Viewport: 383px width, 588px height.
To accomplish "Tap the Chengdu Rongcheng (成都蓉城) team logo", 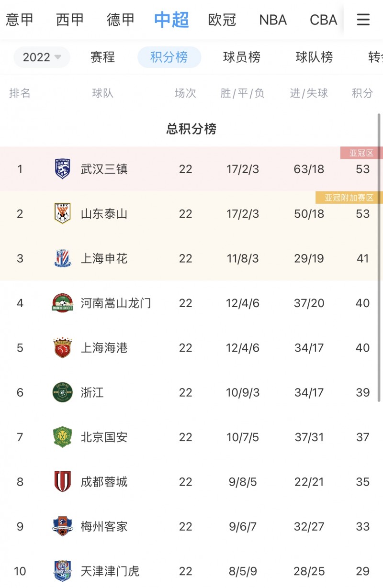I will click(x=62, y=482).
